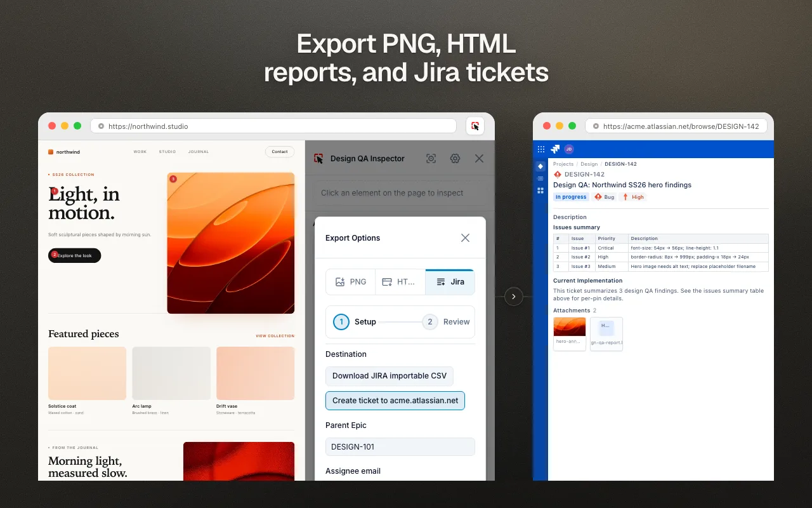This screenshot has height=508, width=812.
Task: Click the northwind logo square
Action: [x=51, y=152]
